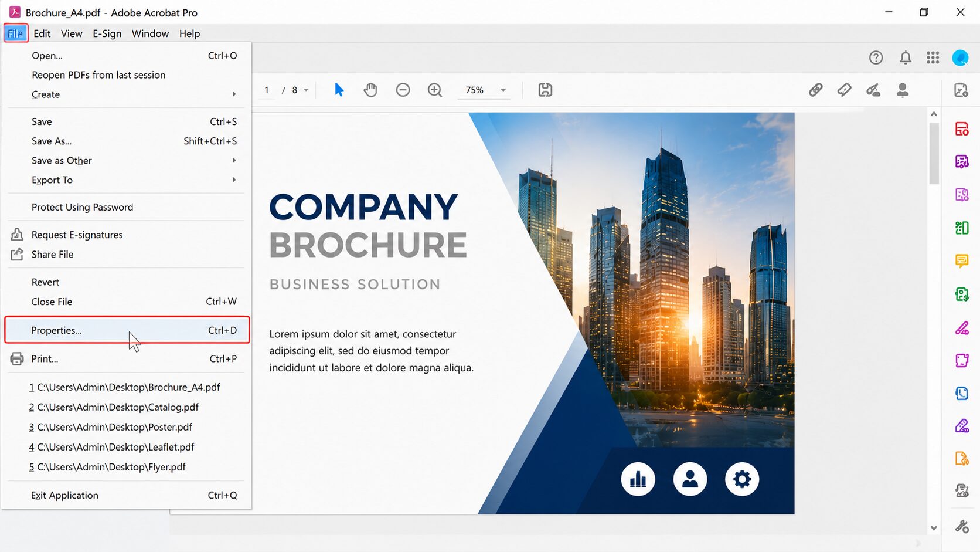Click the current page number field

267,90
